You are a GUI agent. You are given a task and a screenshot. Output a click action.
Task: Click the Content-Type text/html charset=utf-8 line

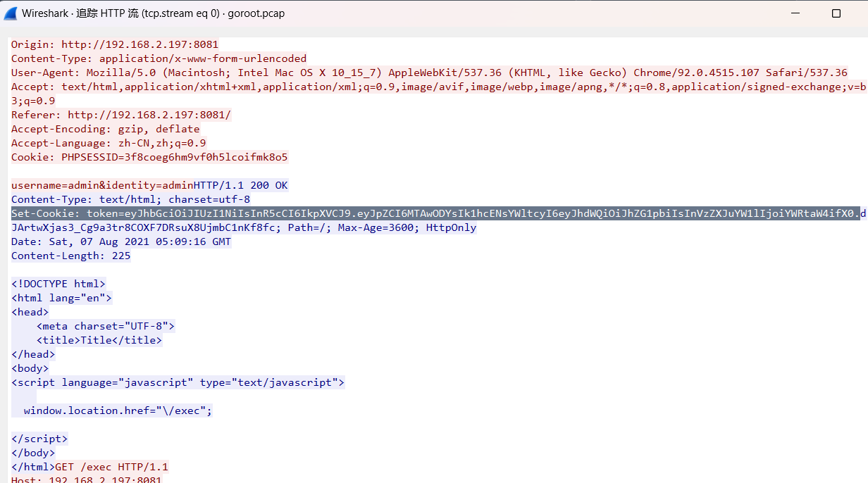click(x=130, y=199)
